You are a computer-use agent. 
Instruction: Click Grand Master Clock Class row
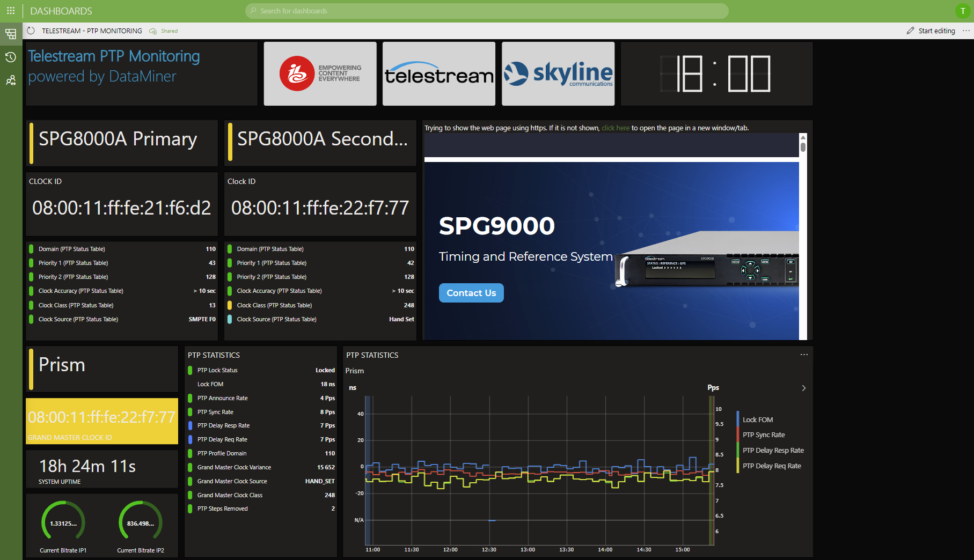click(x=261, y=495)
